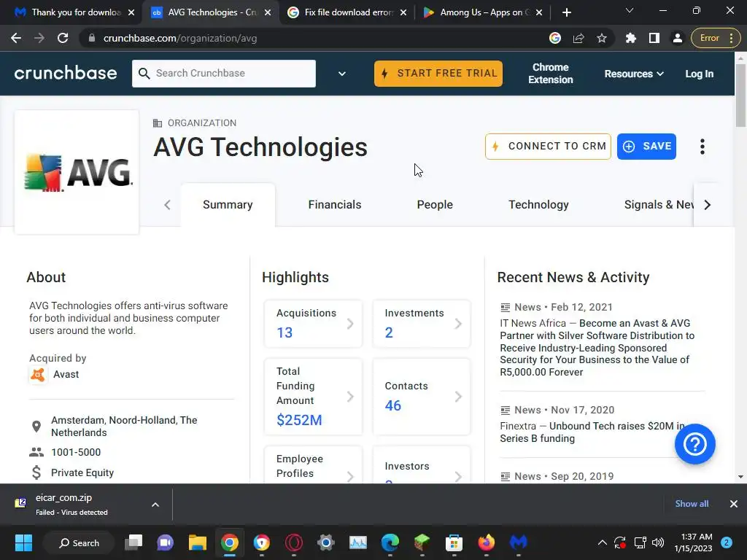The height and width of the screenshot is (560, 747).
Task: Open the Contacts 46 highlight card
Action: click(x=422, y=396)
